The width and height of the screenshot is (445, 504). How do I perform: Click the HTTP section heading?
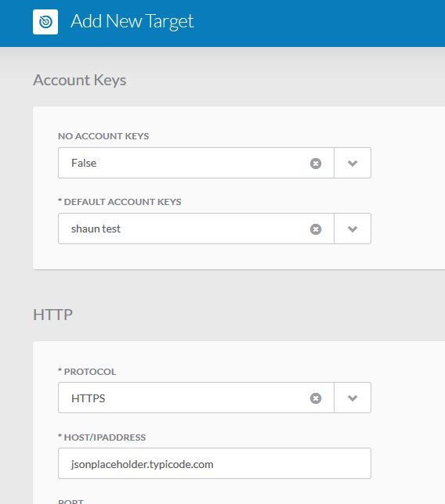[x=52, y=315]
